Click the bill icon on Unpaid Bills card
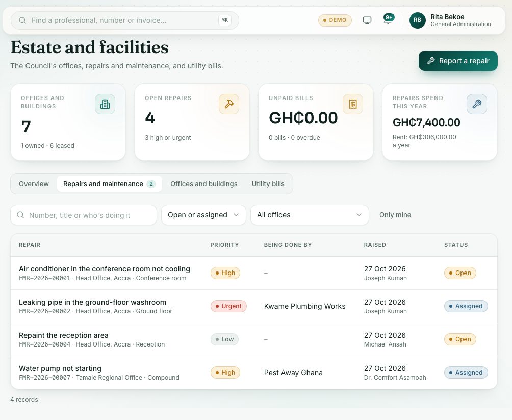 coord(353,104)
